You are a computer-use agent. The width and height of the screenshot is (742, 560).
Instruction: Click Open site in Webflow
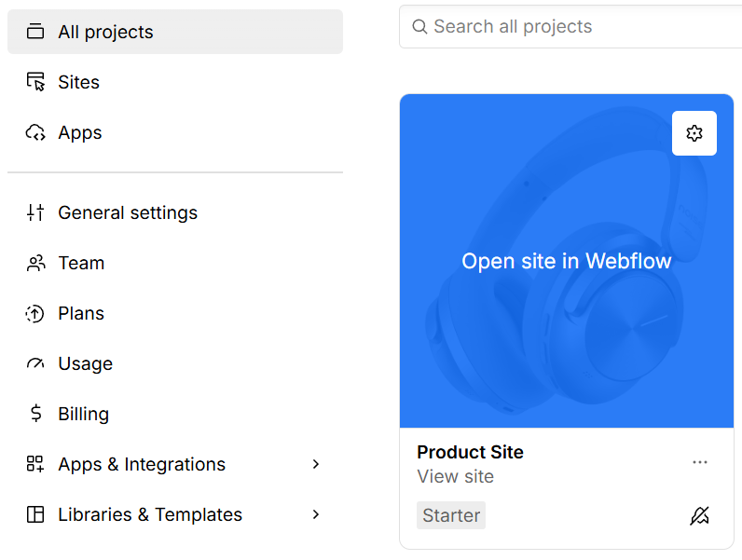click(567, 261)
